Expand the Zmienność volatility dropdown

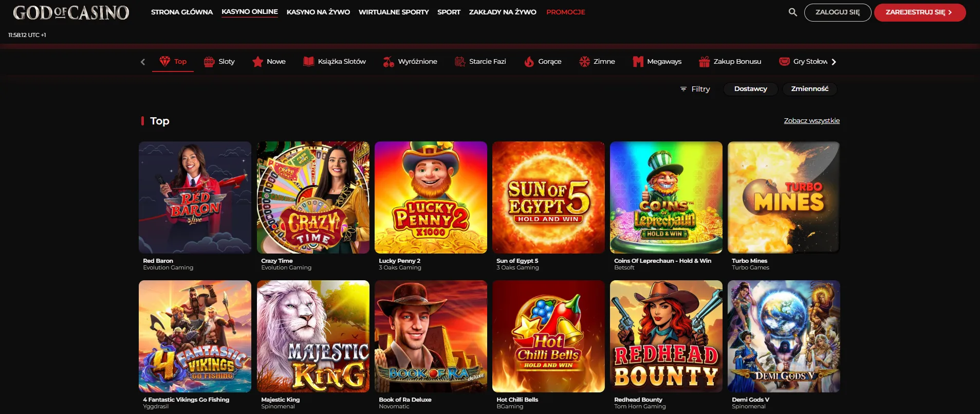click(x=809, y=89)
